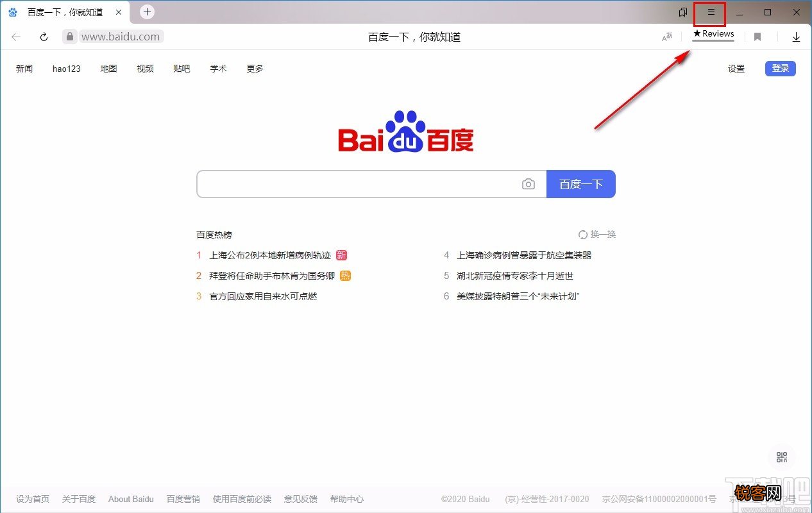Image resolution: width=812 pixels, height=513 pixels.
Task: Click the 登录 button
Action: pos(781,69)
